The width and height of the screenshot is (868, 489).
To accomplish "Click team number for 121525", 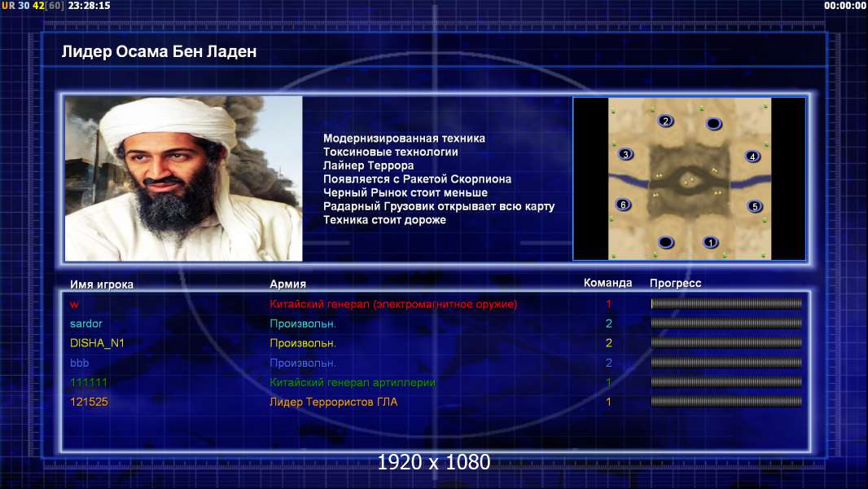I will (608, 402).
